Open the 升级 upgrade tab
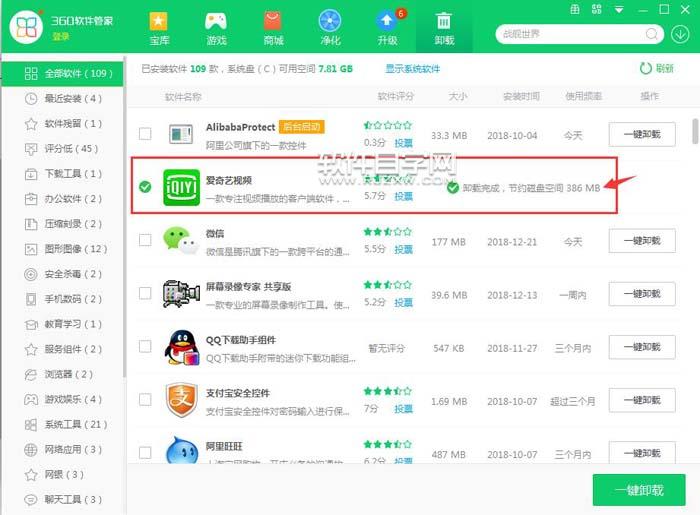The height and width of the screenshot is (515, 700). click(x=387, y=28)
